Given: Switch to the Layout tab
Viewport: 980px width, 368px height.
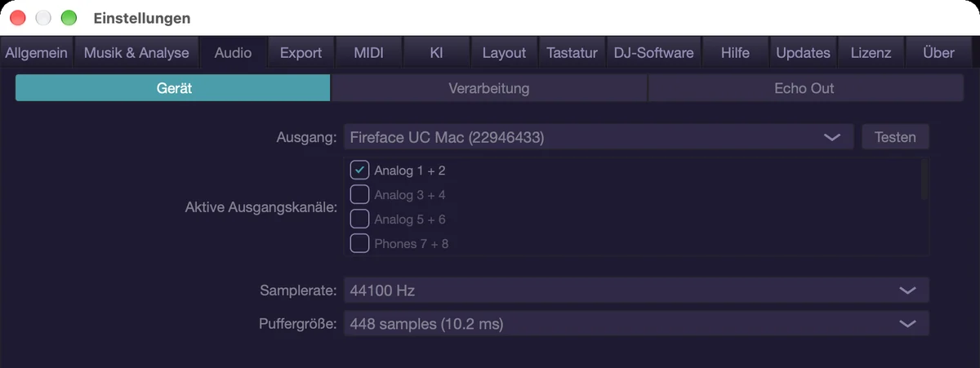Looking at the screenshot, I should (x=504, y=53).
